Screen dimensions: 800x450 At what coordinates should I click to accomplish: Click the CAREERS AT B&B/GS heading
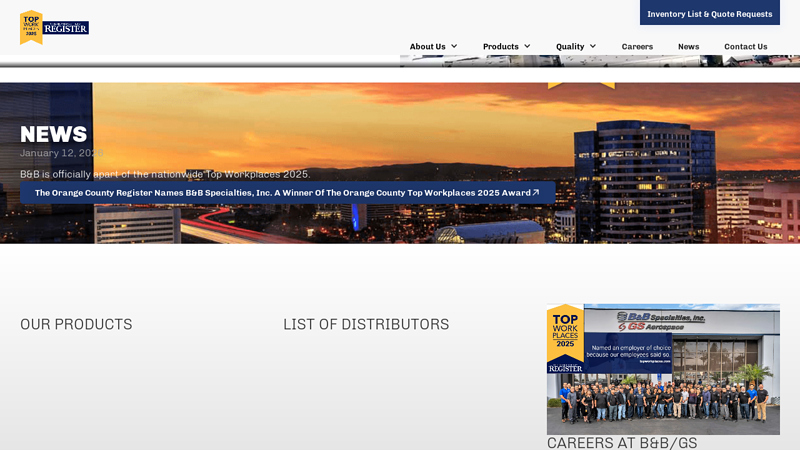click(x=621, y=442)
